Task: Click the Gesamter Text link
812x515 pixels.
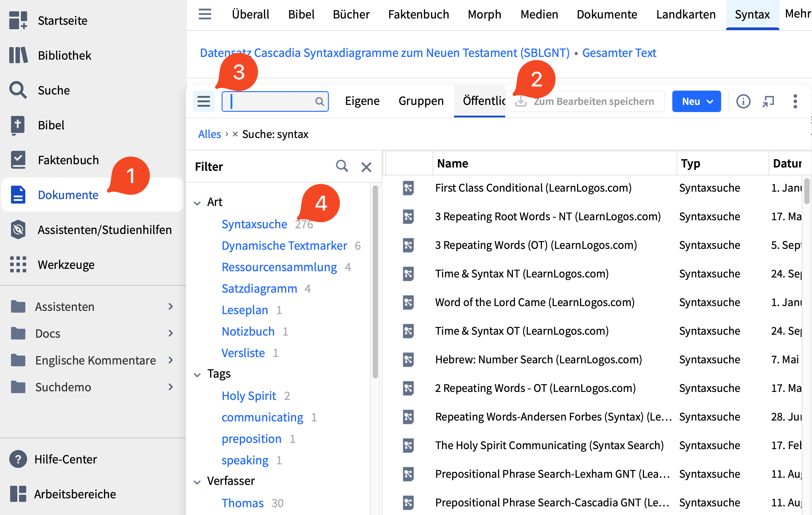Action: [619, 53]
